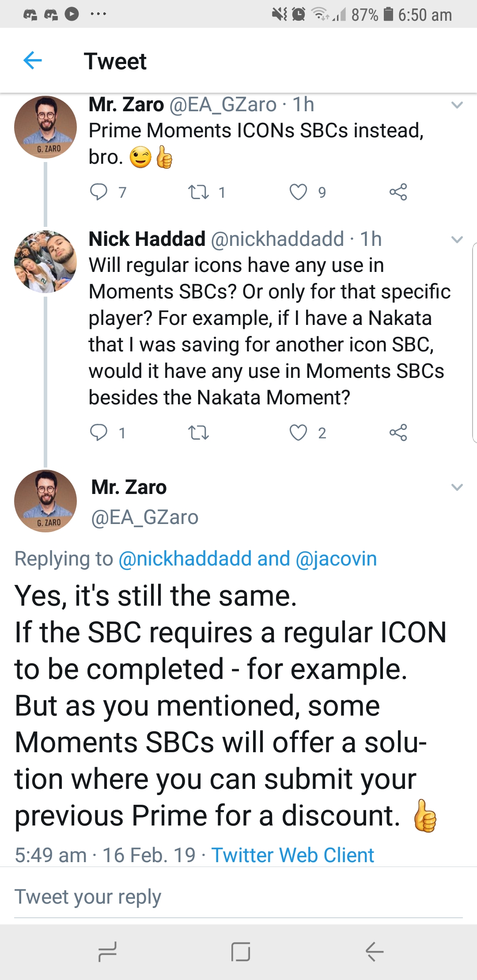Viewport: 477px width, 980px height.
Task: Reply to Mr. Zaro's Prime Moments tweet
Action: pyautogui.click(x=98, y=192)
